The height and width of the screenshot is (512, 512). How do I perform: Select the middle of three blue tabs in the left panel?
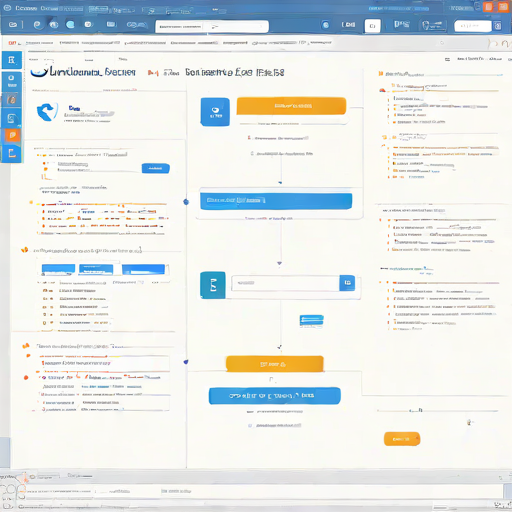(x=96, y=269)
